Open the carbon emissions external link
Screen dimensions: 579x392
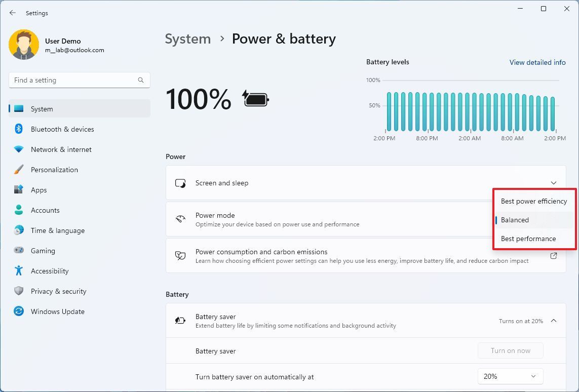click(554, 256)
